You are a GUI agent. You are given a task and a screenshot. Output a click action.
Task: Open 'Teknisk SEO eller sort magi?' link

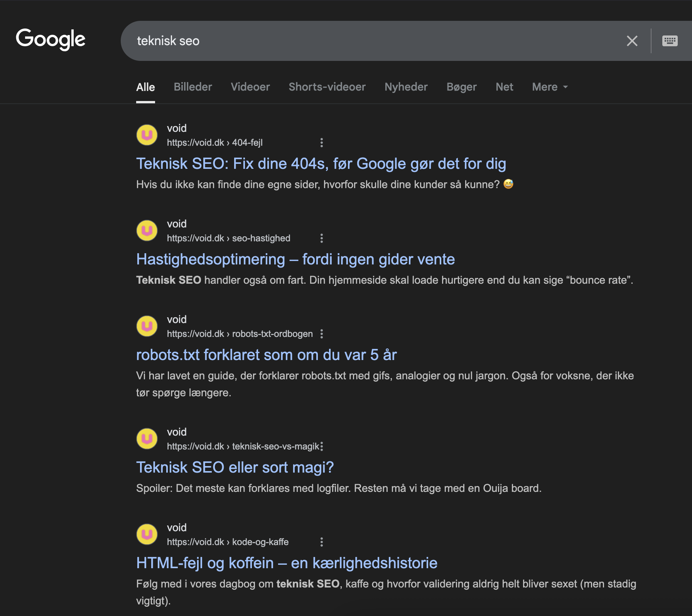click(x=235, y=468)
